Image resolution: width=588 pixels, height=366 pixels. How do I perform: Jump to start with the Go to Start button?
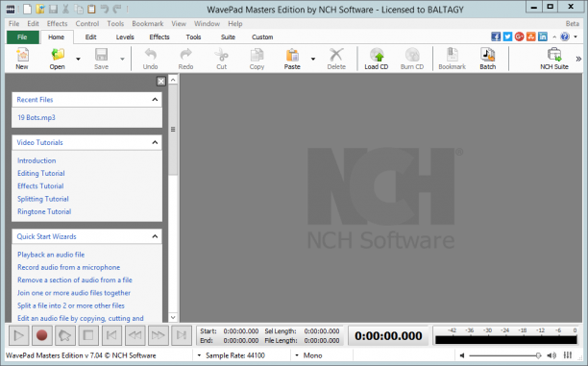point(111,335)
